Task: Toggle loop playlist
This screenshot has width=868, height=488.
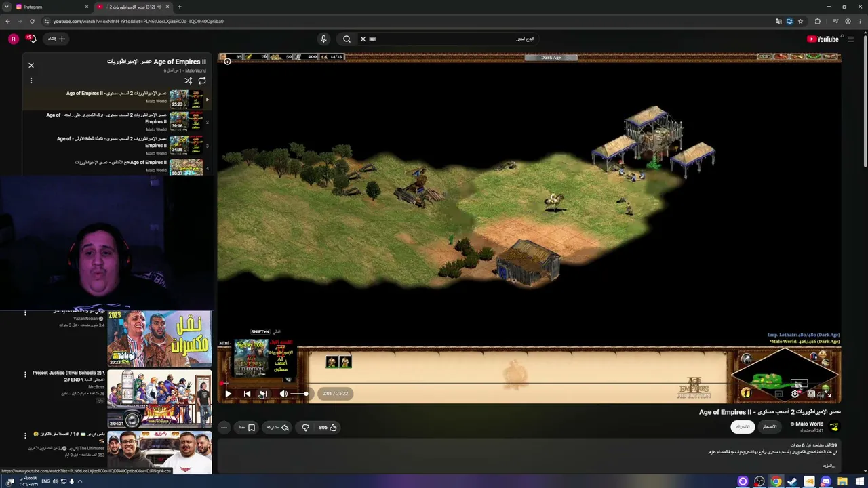Action: pos(202,81)
